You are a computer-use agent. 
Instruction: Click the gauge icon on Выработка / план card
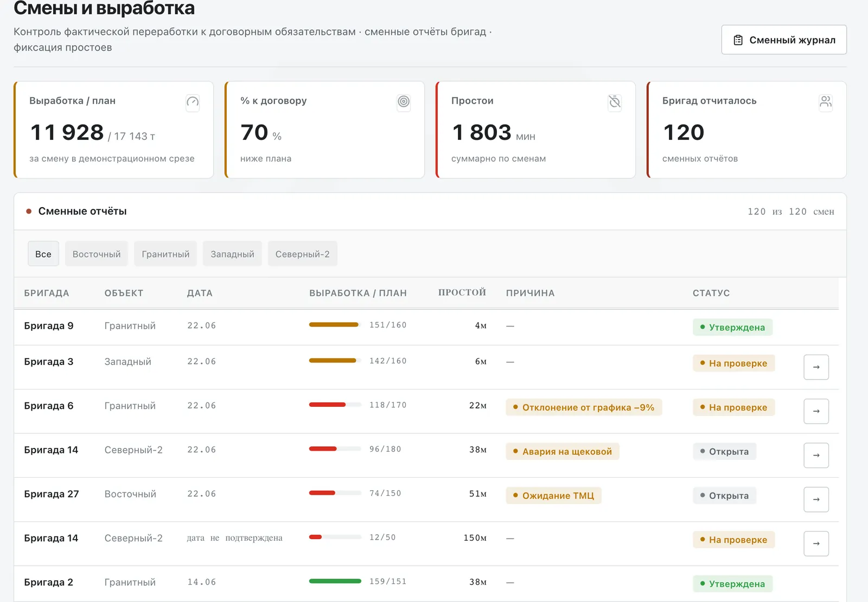[193, 102]
